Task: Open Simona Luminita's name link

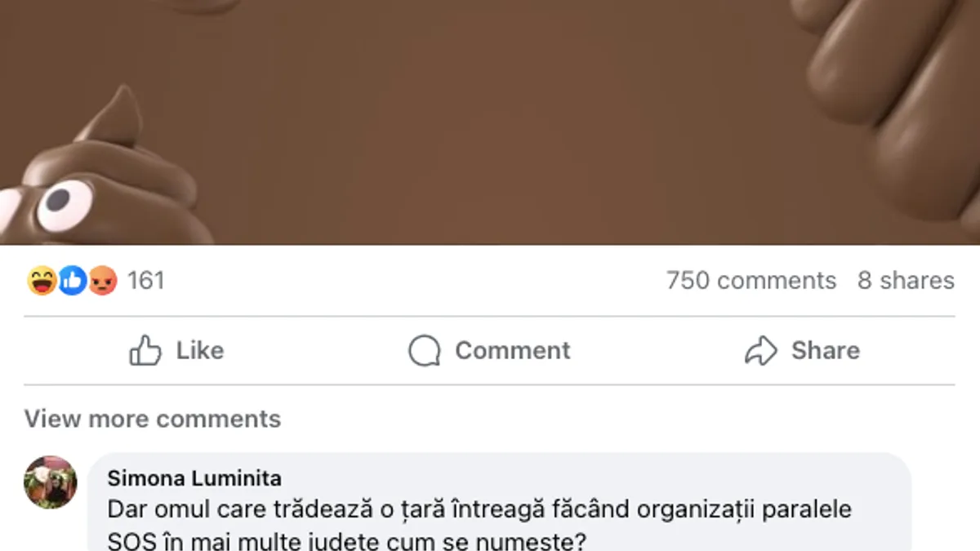Action: click(194, 478)
